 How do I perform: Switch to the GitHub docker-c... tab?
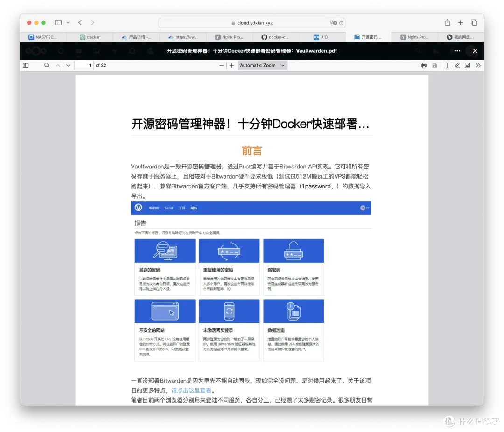click(275, 37)
